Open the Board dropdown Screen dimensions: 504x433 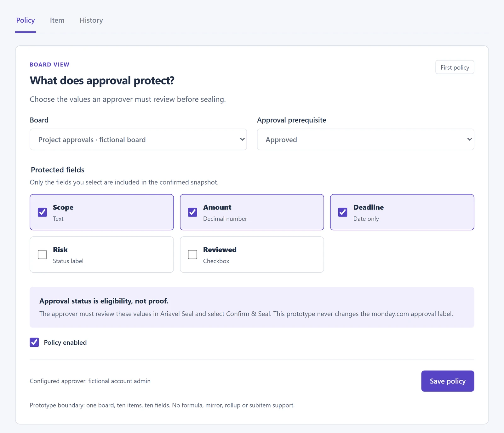(x=138, y=139)
